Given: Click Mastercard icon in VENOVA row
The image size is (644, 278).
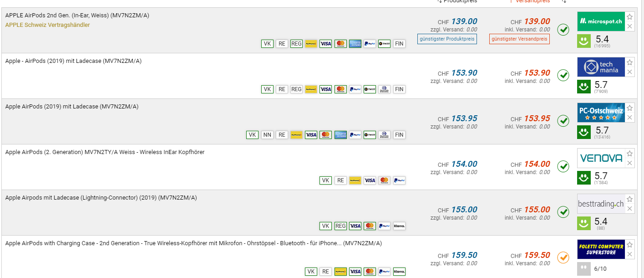Looking at the screenshot, I should coord(384,180).
